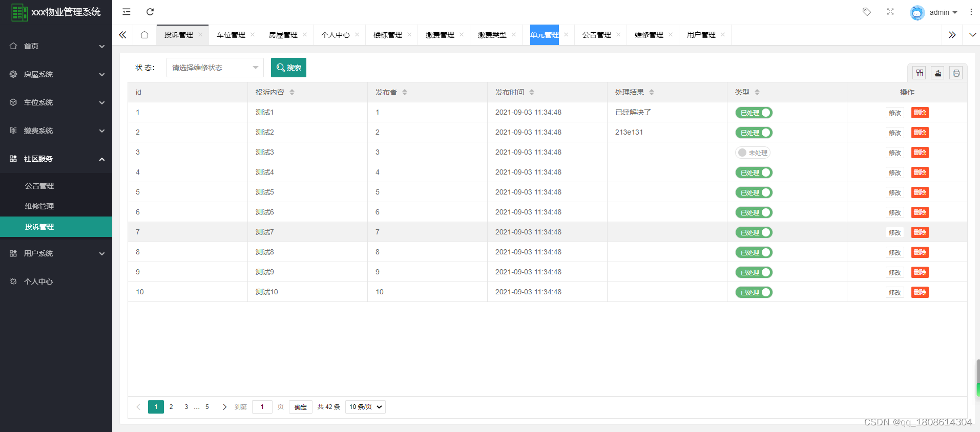Expand the 缴费系统 sidebar menu
980x432 pixels.
(x=56, y=131)
